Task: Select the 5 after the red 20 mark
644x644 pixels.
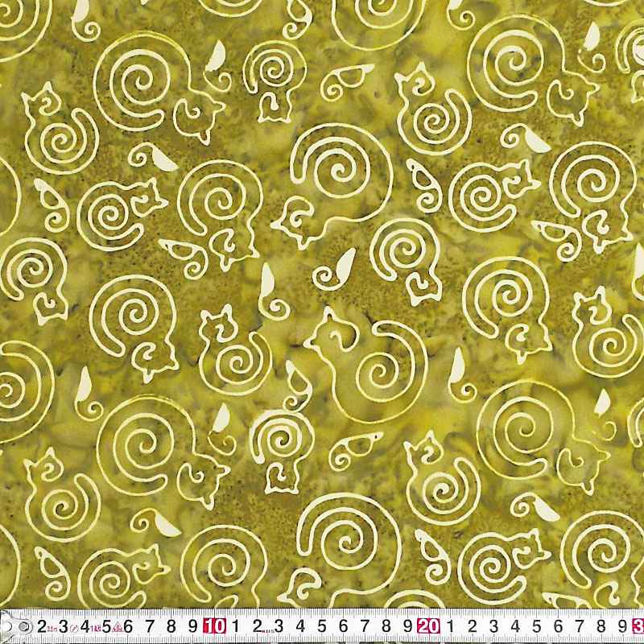Action: pos(536,626)
